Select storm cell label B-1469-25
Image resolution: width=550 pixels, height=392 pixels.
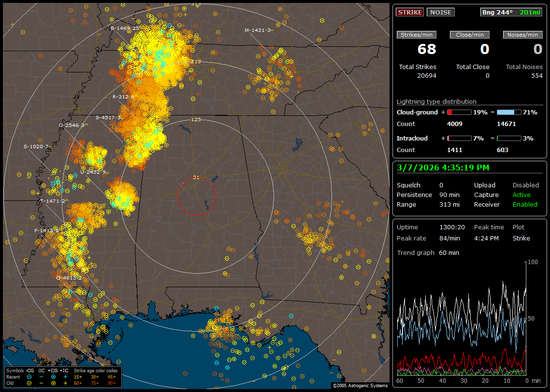(125, 28)
